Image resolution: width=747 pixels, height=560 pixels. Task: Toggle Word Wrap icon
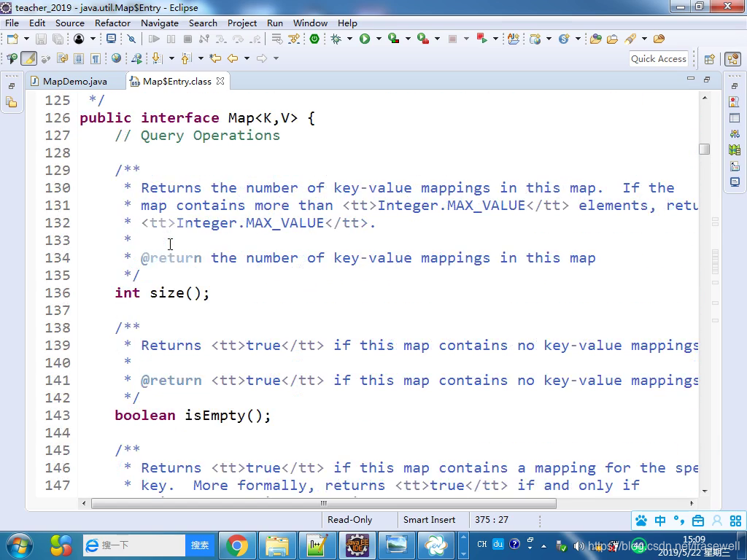click(x=63, y=58)
